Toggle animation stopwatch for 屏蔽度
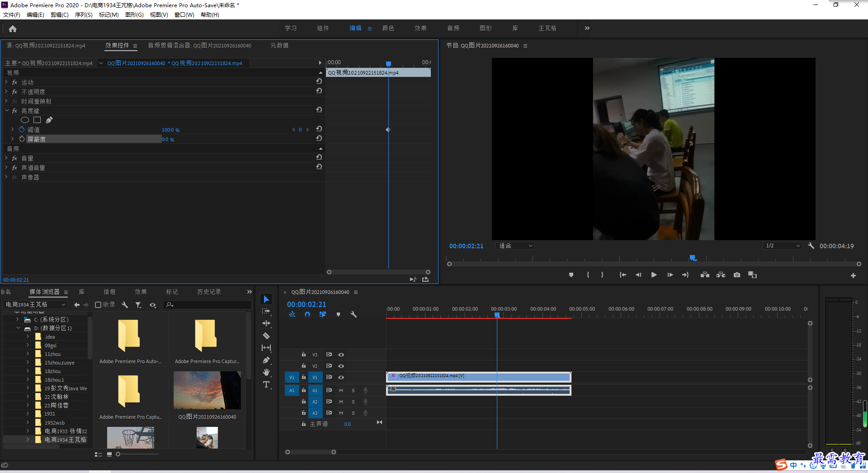 coord(22,139)
